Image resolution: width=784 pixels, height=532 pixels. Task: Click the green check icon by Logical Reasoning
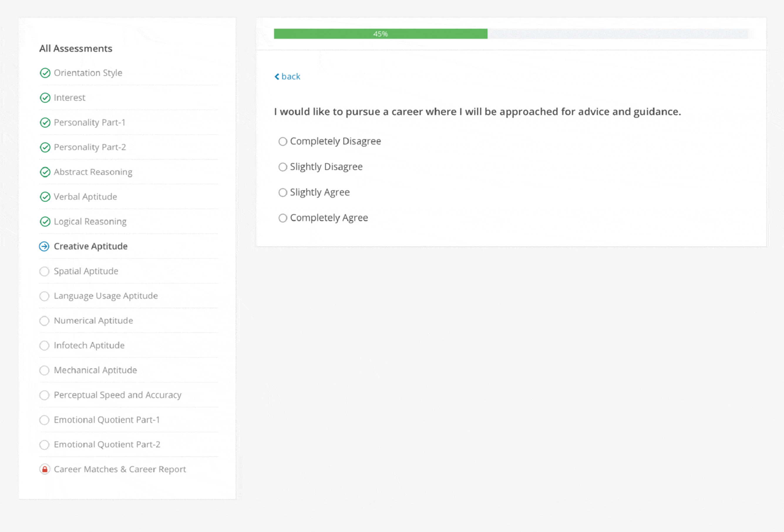point(45,222)
